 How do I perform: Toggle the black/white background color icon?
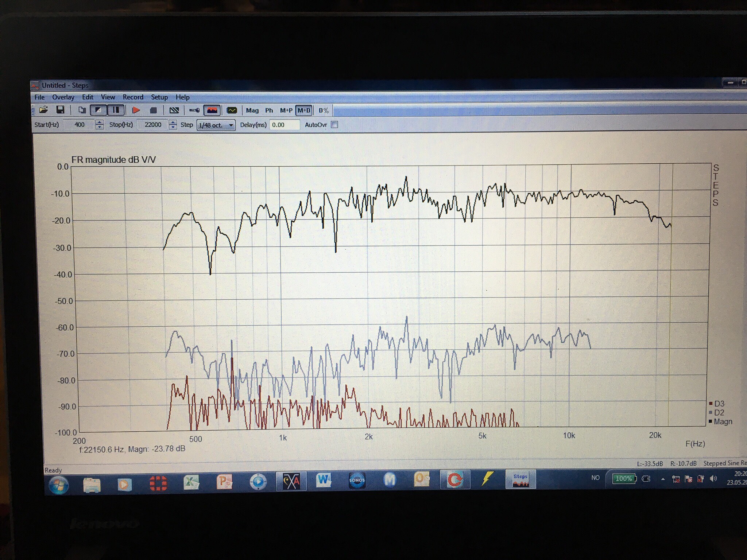pos(98,110)
